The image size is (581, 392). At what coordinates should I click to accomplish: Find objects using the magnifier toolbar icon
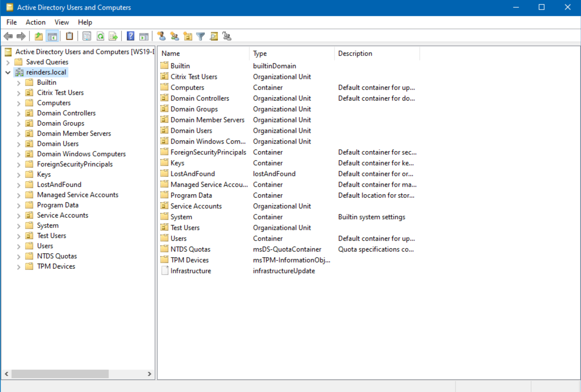coord(214,36)
